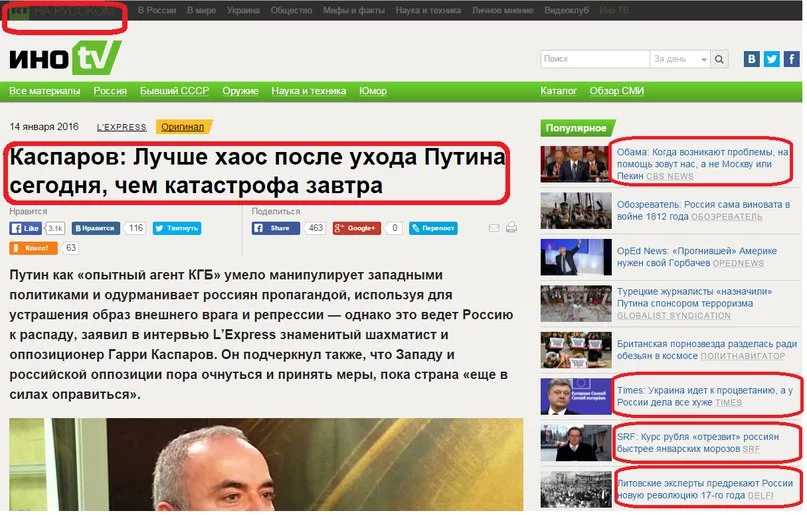Open the Каталог link
This screenshot has width=807, height=515.
[x=558, y=91]
